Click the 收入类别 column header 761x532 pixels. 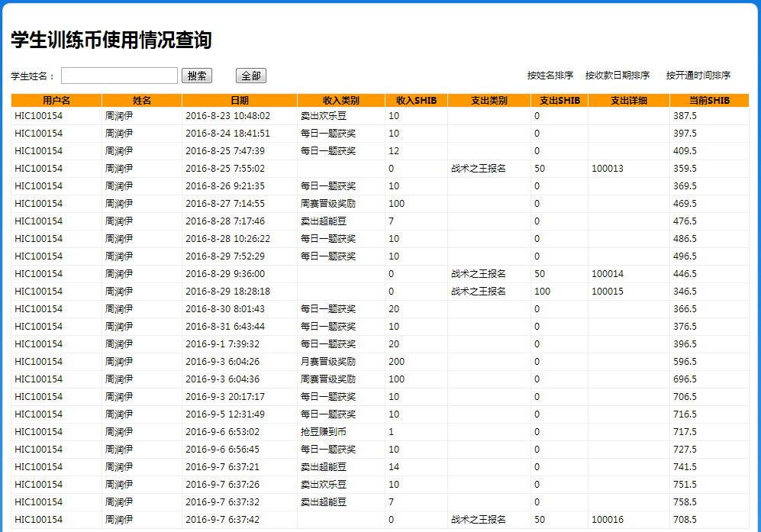click(340, 101)
